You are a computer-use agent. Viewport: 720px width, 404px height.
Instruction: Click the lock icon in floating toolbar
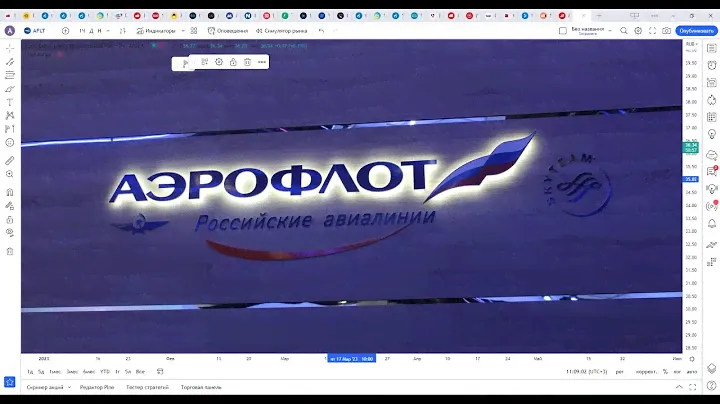point(233,62)
